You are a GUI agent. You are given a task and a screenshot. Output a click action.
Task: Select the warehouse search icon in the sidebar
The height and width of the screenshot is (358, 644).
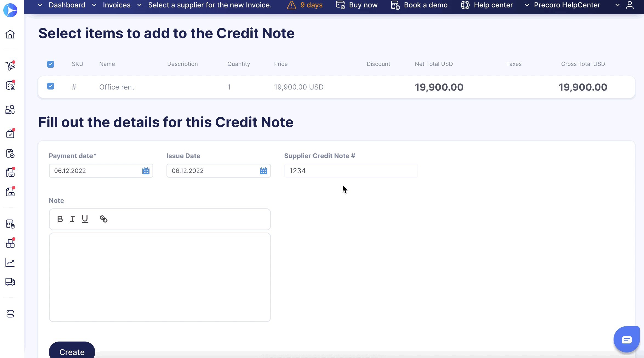(x=10, y=109)
